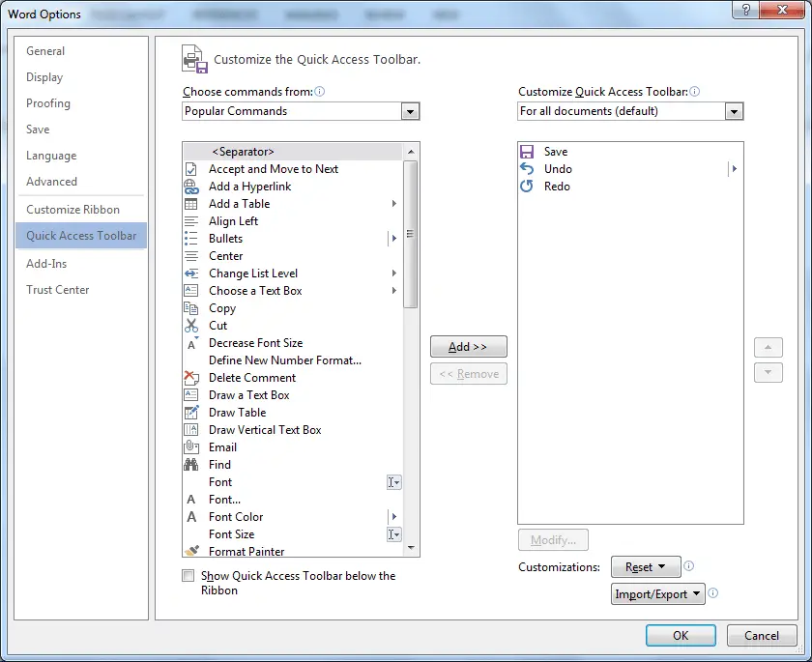
Task: Select the Cut scissors icon
Action: click(x=190, y=326)
